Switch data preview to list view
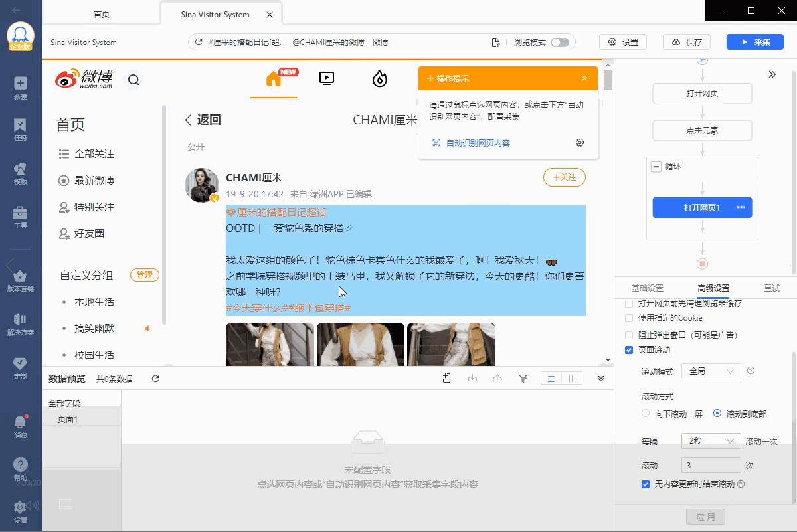Screen dimensions: 797x532 tap(551, 379)
